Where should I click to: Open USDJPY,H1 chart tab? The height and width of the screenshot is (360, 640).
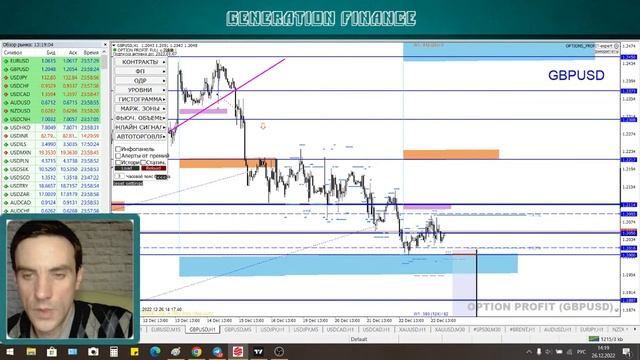(x=272, y=329)
